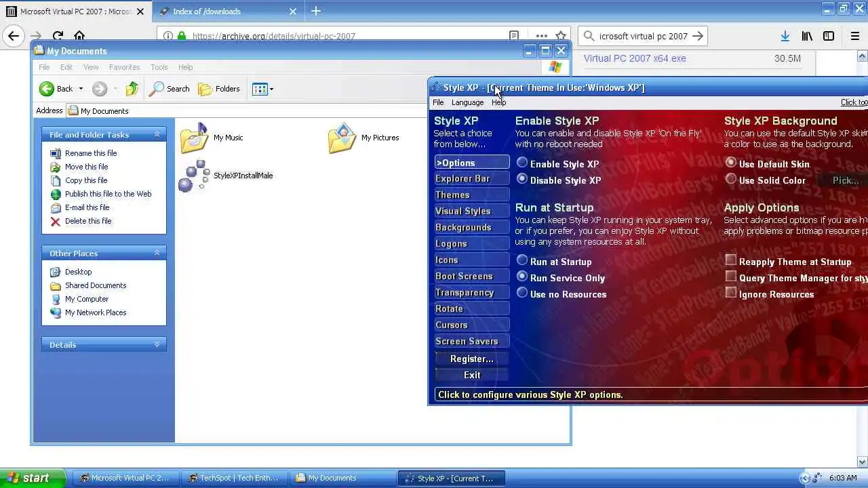This screenshot has height=488, width=868.
Task: Open Visual Styles section in Style XP
Action: tap(472, 211)
